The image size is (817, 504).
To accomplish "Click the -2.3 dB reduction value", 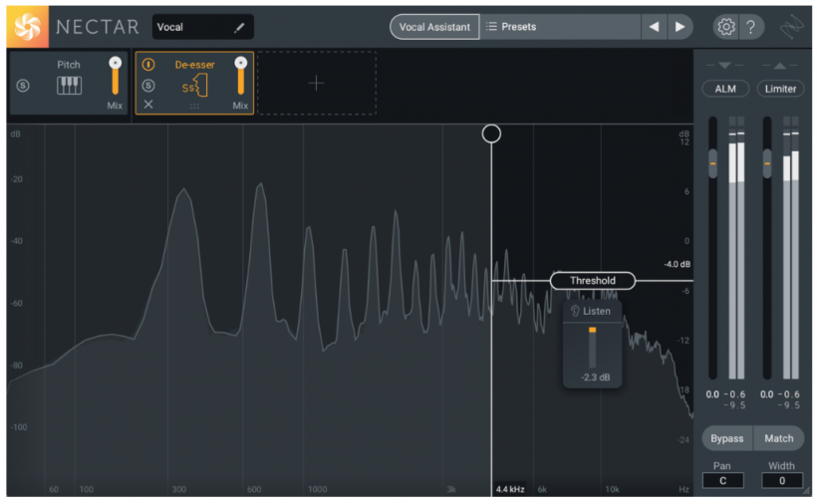I will pos(596,378).
